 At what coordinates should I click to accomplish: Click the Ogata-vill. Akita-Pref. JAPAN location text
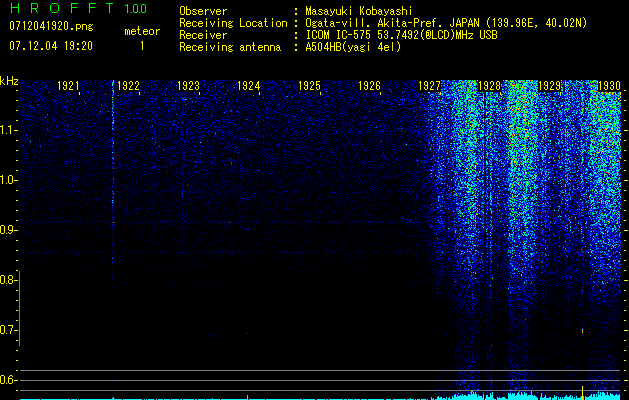446,23
